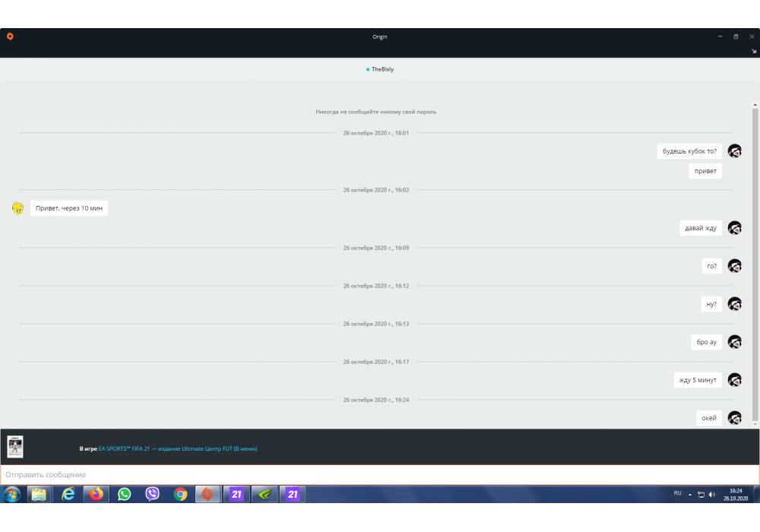760x532 pixels.
Task: Click the chat scrollbar up arrow
Action: 755,105
